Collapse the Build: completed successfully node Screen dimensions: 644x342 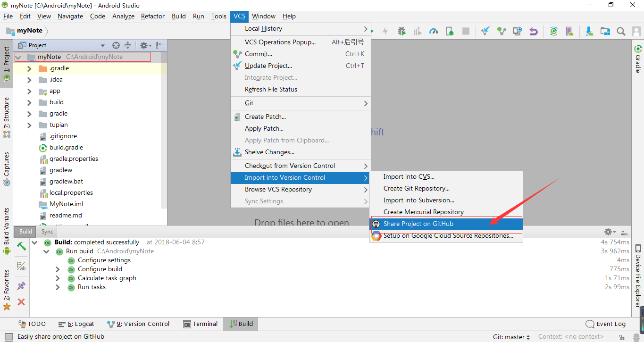pyautogui.click(x=34, y=242)
